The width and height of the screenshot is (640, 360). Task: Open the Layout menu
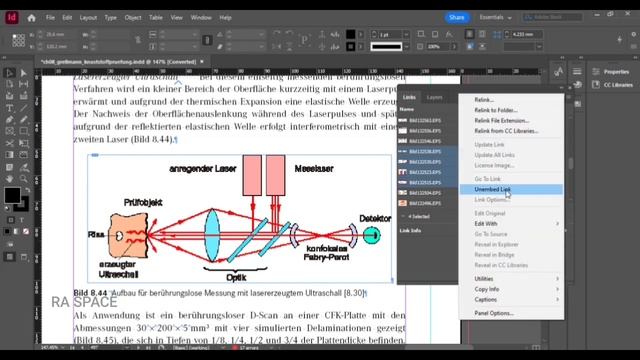pos(88,18)
